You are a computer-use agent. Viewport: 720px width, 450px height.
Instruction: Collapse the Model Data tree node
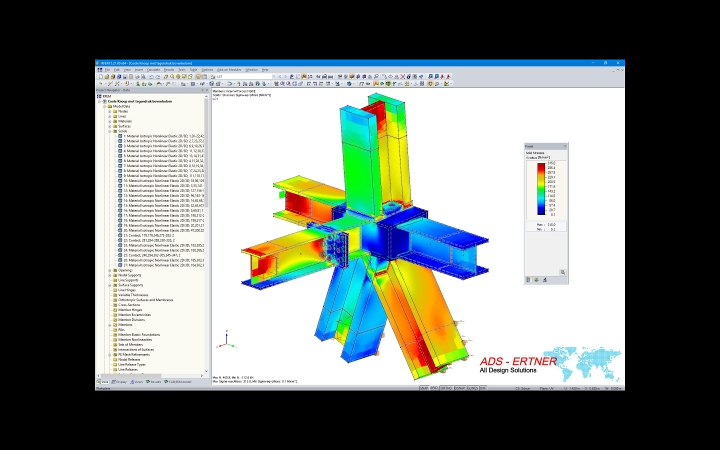[104, 106]
